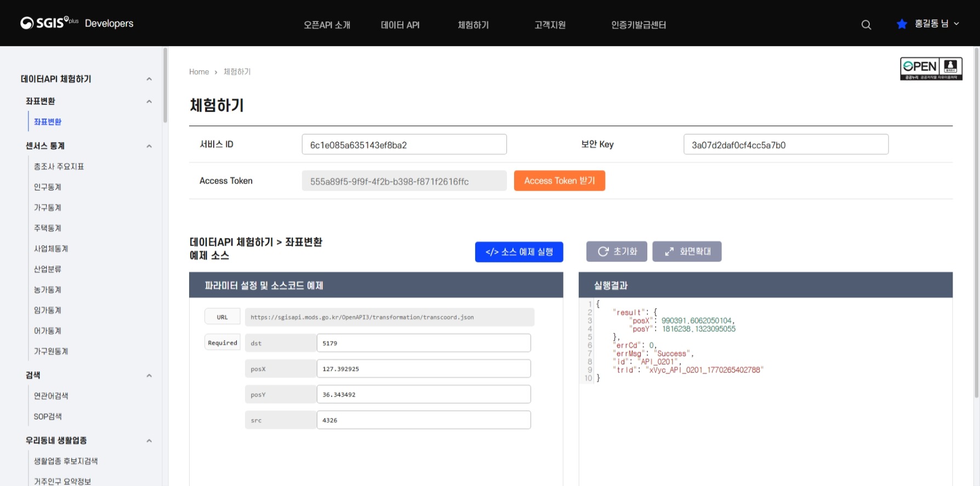Select 거주인구 요약정보 in sidebar
This screenshot has width=980, height=486.
62,481
